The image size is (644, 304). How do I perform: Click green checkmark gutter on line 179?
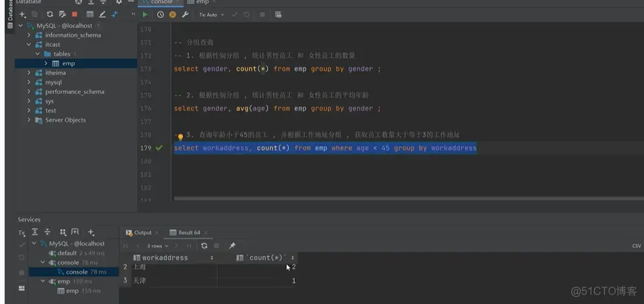(159, 148)
